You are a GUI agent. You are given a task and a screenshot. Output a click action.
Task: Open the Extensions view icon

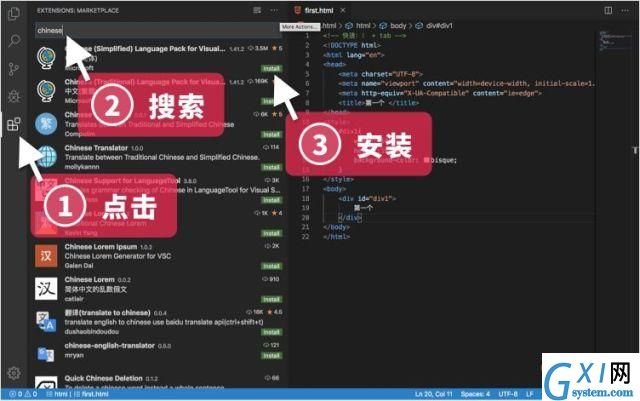coord(14,124)
